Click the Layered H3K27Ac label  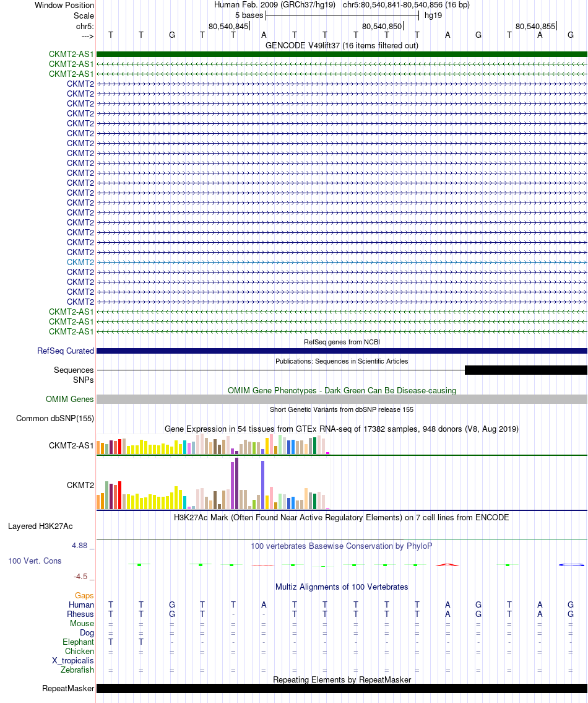pyautogui.click(x=40, y=526)
